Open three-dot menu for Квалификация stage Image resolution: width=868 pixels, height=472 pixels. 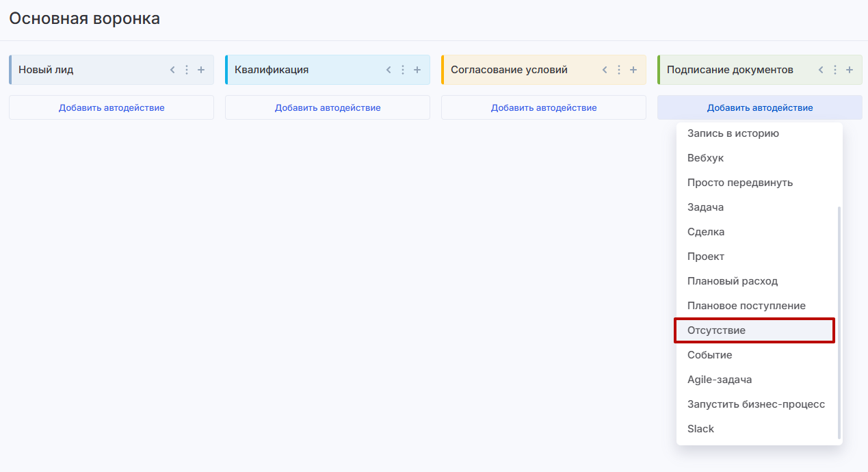coord(403,70)
